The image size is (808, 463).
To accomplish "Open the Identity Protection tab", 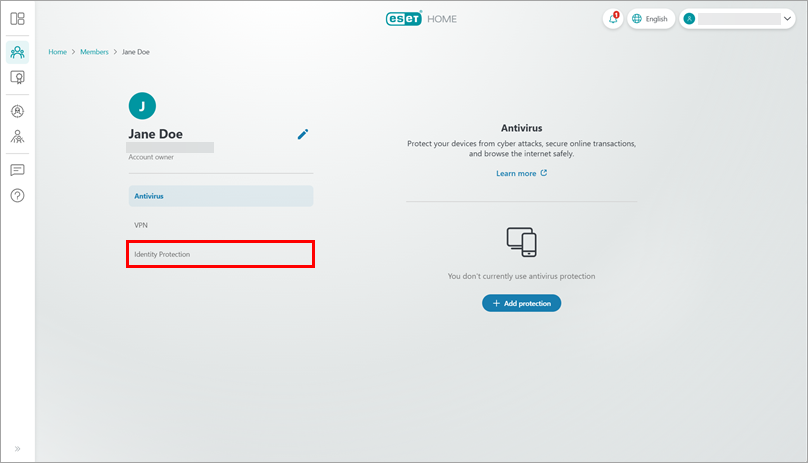I will coord(220,254).
